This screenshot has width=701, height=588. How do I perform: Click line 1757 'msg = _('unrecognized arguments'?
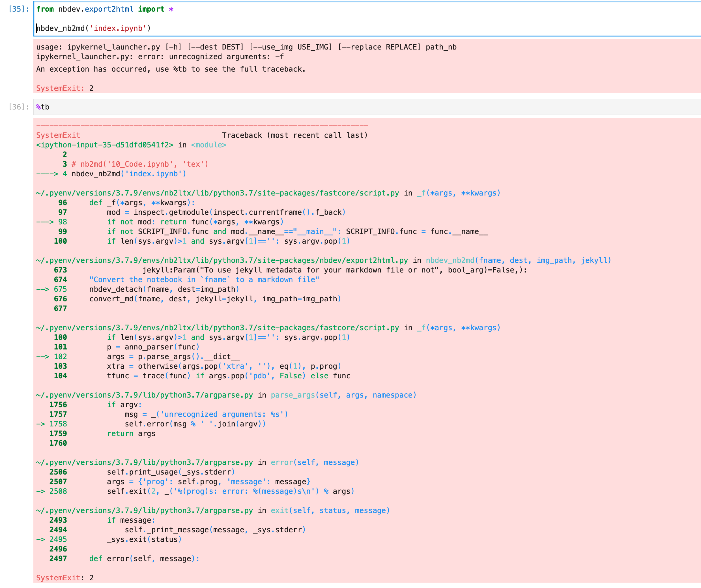(206, 415)
